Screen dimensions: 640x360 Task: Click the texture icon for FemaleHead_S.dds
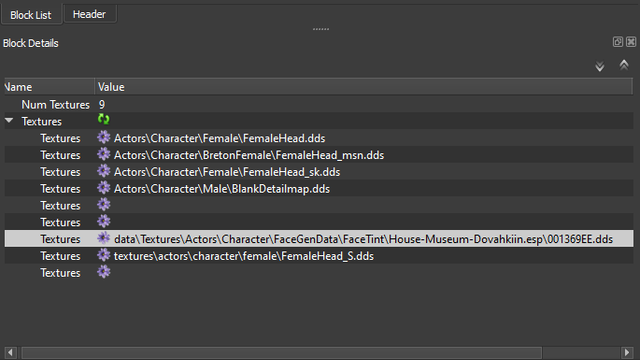(x=104, y=256)
